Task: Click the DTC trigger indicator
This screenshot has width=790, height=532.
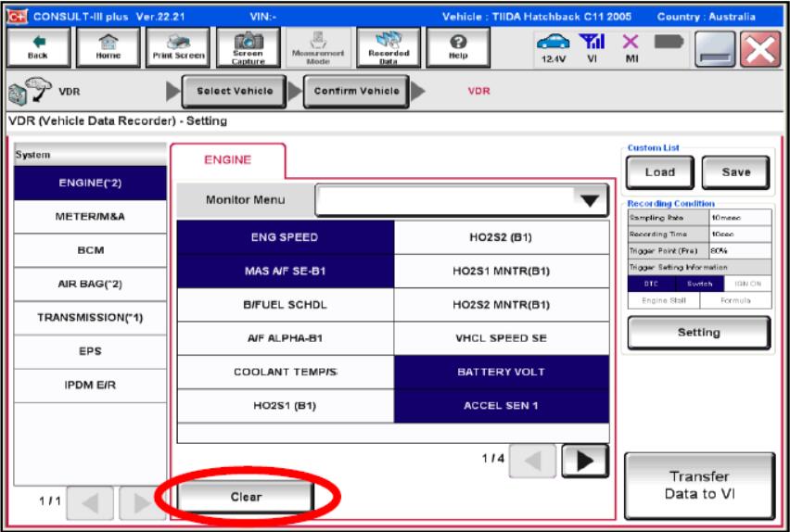Action: 652,285
